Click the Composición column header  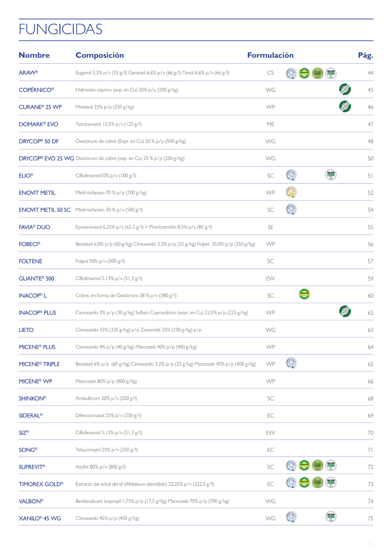(100, 55)
